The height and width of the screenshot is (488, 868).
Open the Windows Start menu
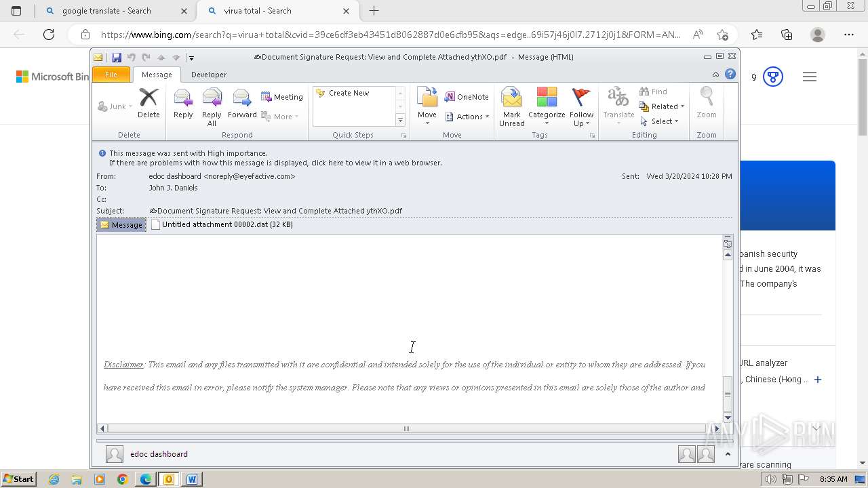[x=19, y=479]
